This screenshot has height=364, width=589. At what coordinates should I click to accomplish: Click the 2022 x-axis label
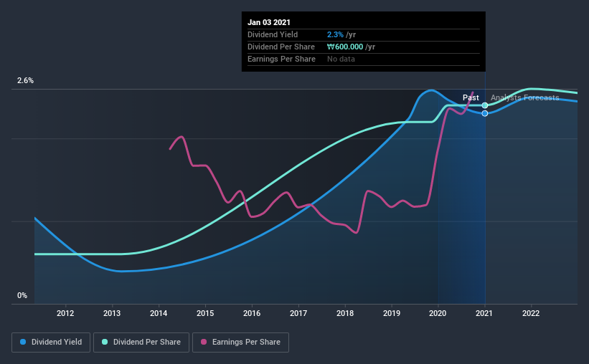tap(531, 313)
